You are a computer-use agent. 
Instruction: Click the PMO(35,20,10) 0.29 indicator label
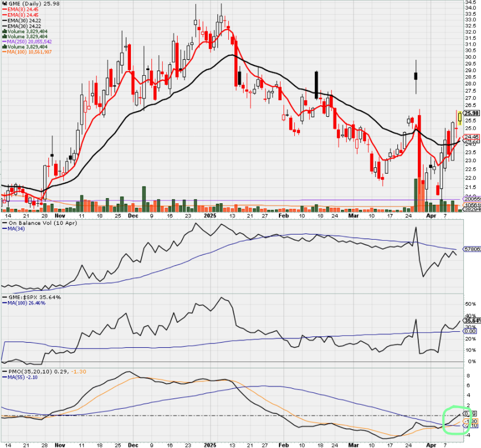(x=39, y=372)
